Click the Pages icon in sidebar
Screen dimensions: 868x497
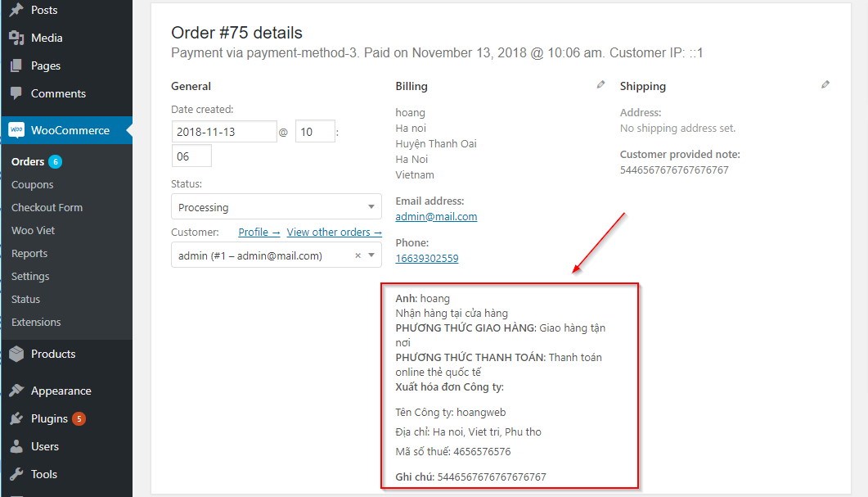click(16, 66)
